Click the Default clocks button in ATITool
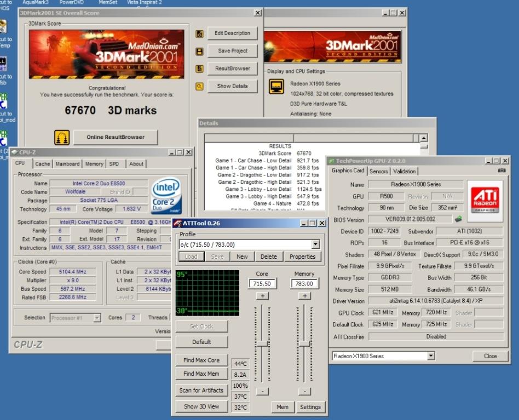519x420 pixels. [201, 342]
